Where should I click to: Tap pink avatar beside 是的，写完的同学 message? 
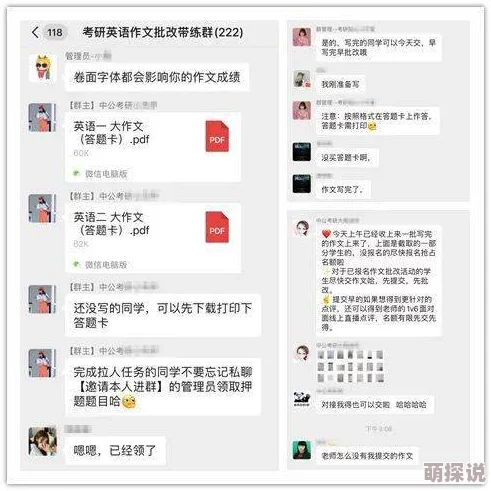pos(302,37)
